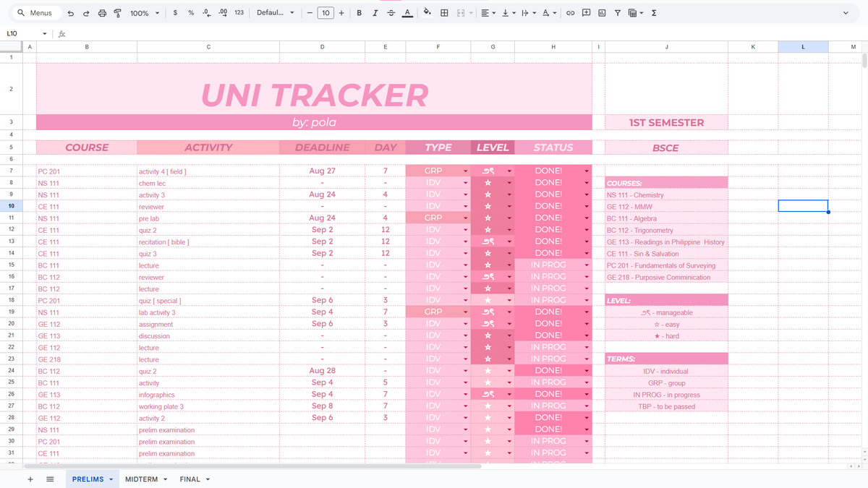Open the all sheets list
Image resolution: width=868 pixels, height=488 pixels.
click(50, 479)
